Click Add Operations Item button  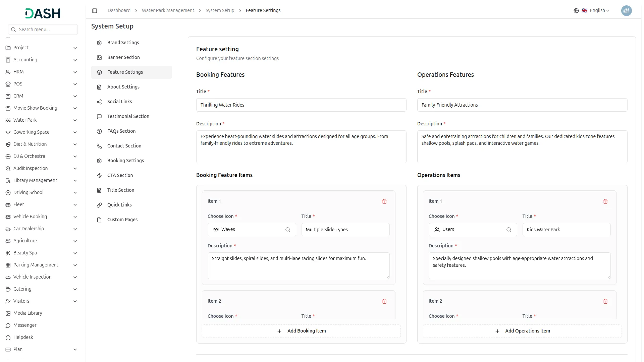[x=522, y=331]
